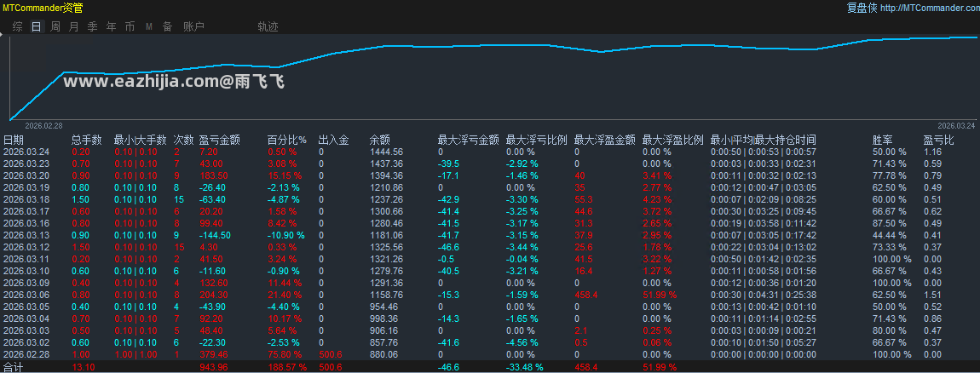This screenshot has height=373, width=980.
Task: Click the -33.48 % total loss ratio
Action: tap(525, 367)
